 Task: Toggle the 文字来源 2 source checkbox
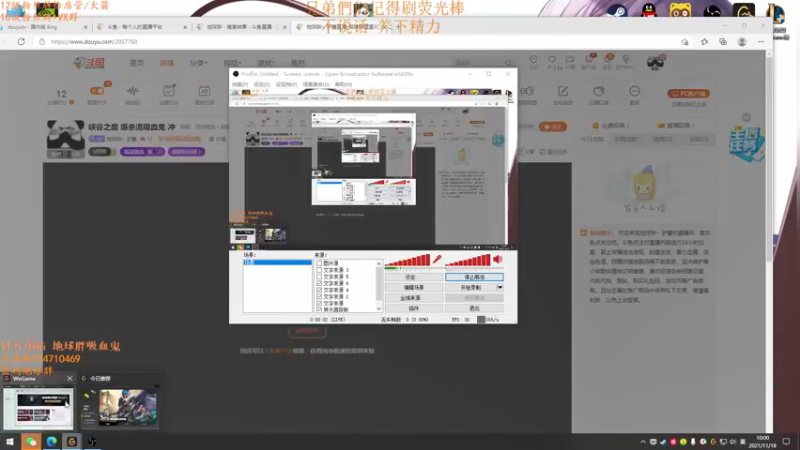tap(319, 296)
